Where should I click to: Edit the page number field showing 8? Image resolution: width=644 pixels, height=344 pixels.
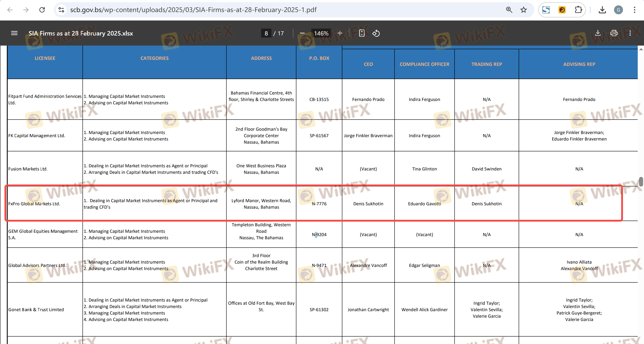pyautogui.click(x=266, y=33)
